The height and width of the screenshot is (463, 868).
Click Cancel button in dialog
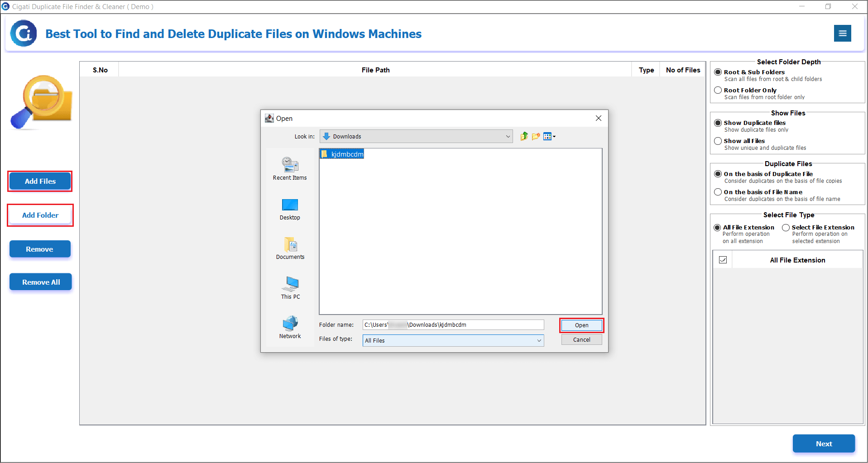click(581, 339)
